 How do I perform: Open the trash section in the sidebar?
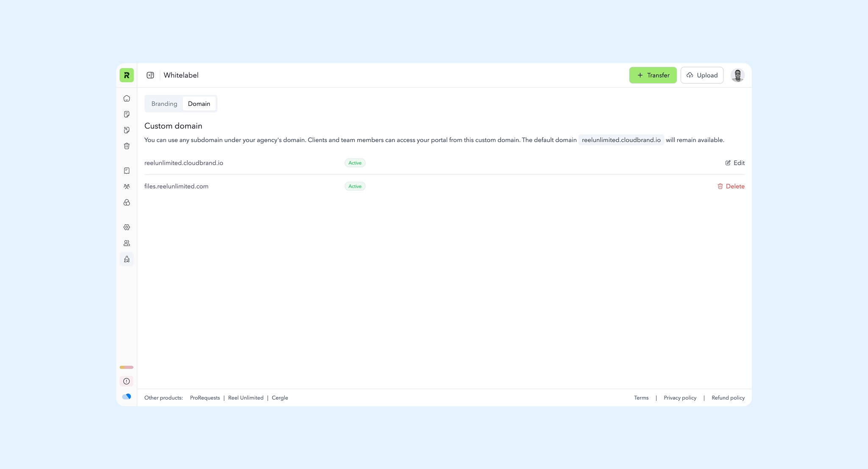[x=126, y=146]
